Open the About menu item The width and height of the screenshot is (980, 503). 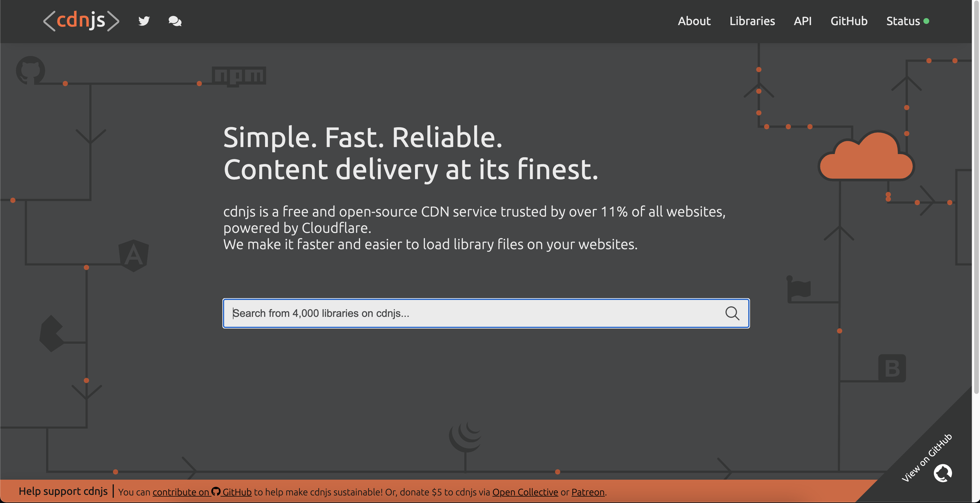pyautogui.click(x=694, y=21)
